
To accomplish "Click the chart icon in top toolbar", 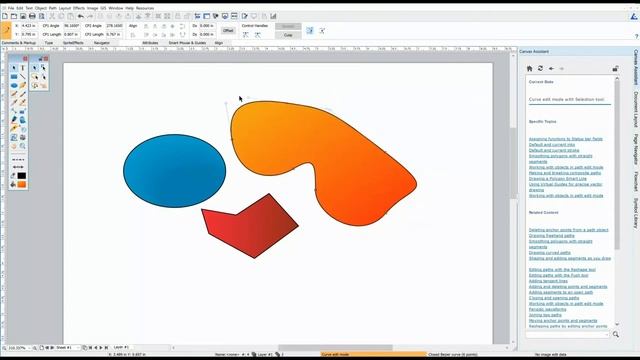I will (x=273, y=16).
